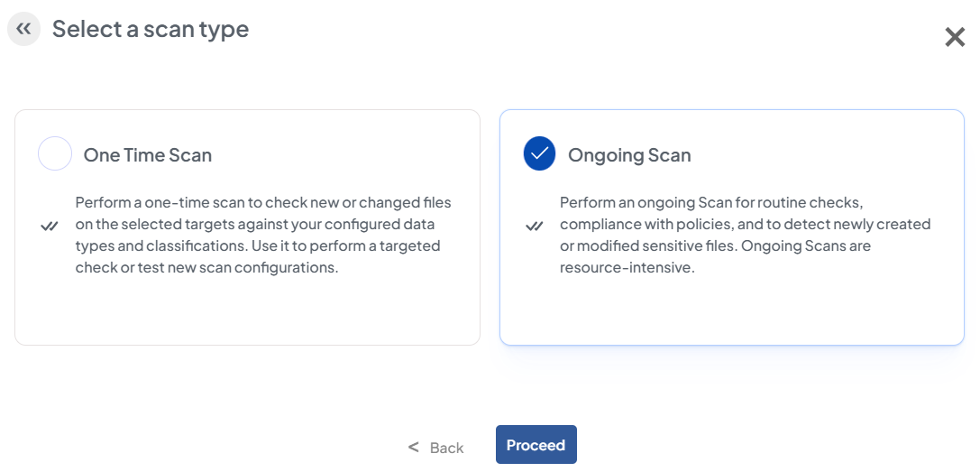Click the Ongoing Scan description paragraph
The height and width of the screenshot is (472, 980).
(745, 235)
